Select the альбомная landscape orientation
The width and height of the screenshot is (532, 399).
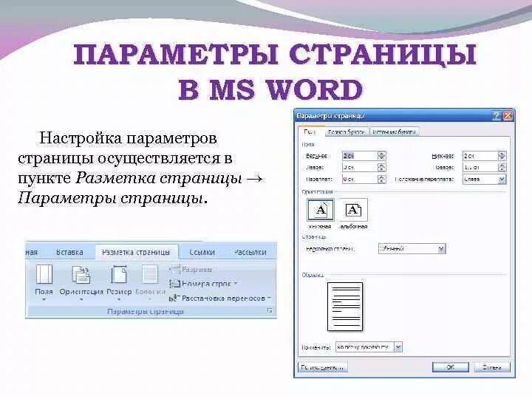(x=353, y=211)
